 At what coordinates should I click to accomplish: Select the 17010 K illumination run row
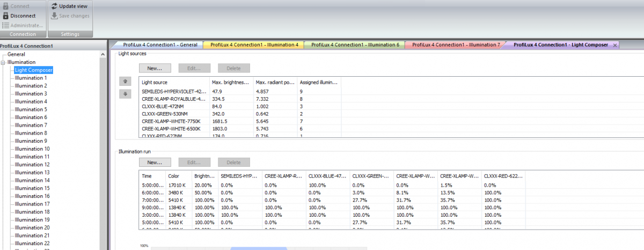[x=332, y=185]
